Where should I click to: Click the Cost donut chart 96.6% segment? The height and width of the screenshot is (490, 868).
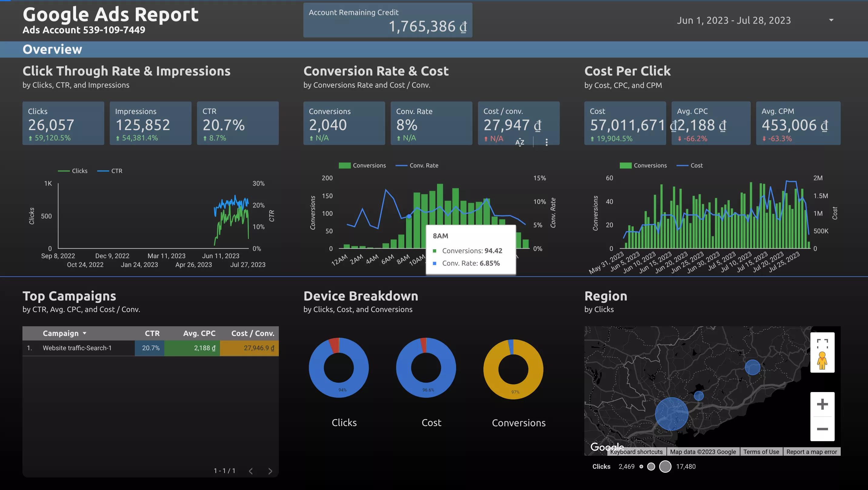[428, 390]
